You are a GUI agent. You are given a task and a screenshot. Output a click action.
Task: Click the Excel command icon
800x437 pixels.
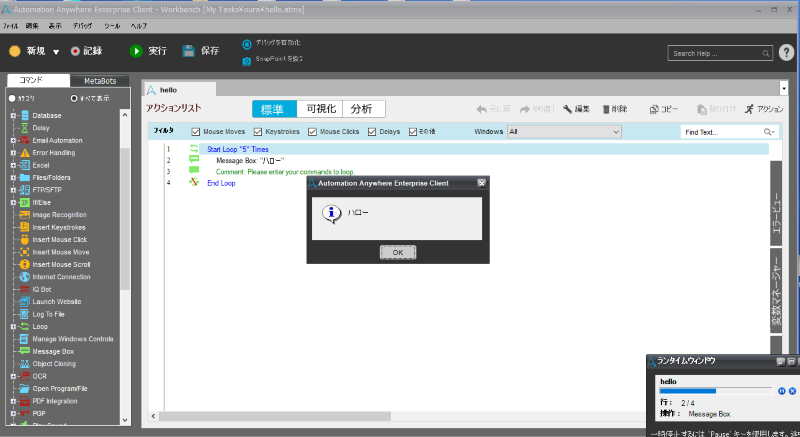click(24, 165)
